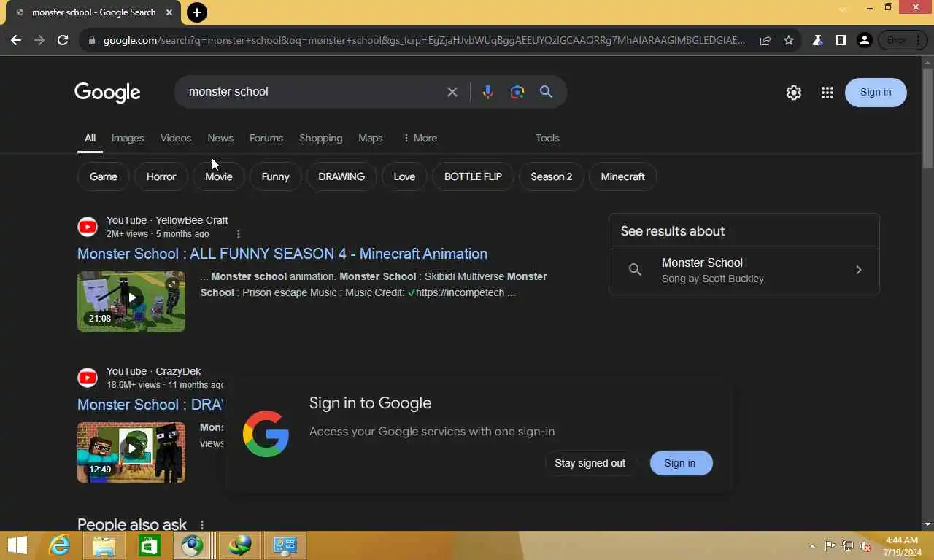This screenshot has height=560, width=934.
Task: Open File Explorer from taskbar
Action: point(104,545)
